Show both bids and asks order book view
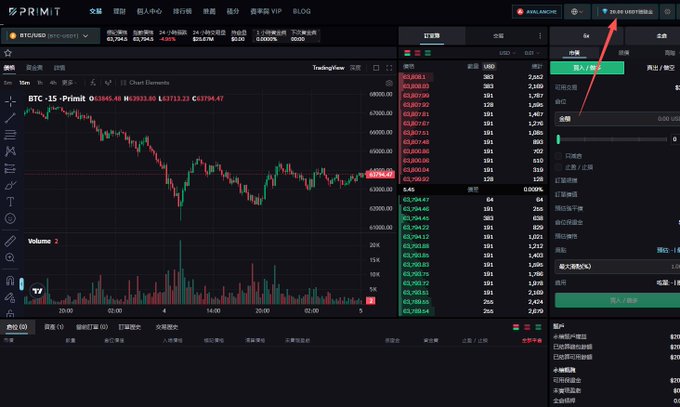Image resolution: width=680 pixels, height=407 pixels. click(x=407, y=53)
